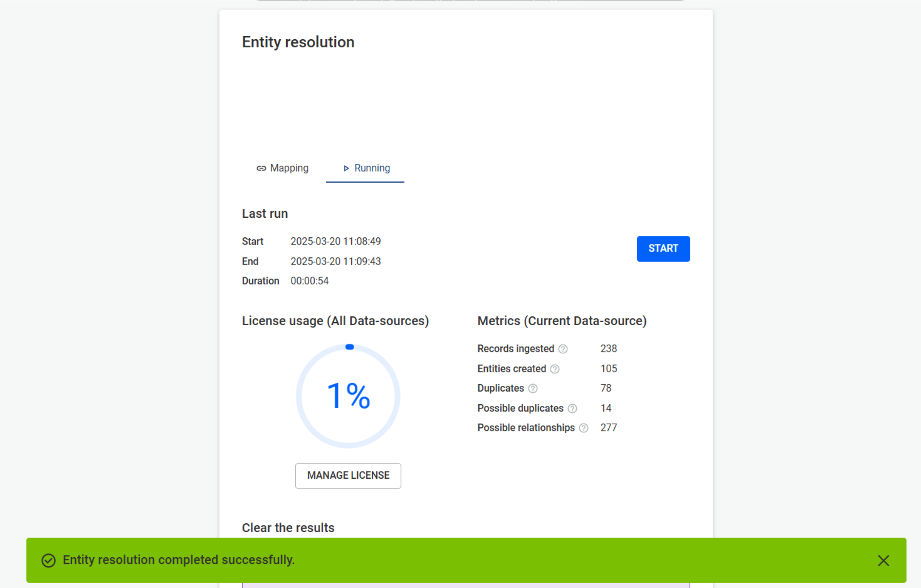Select Possible duplicates value 14
The image size is (921, 588).
(x=606, y=408)
